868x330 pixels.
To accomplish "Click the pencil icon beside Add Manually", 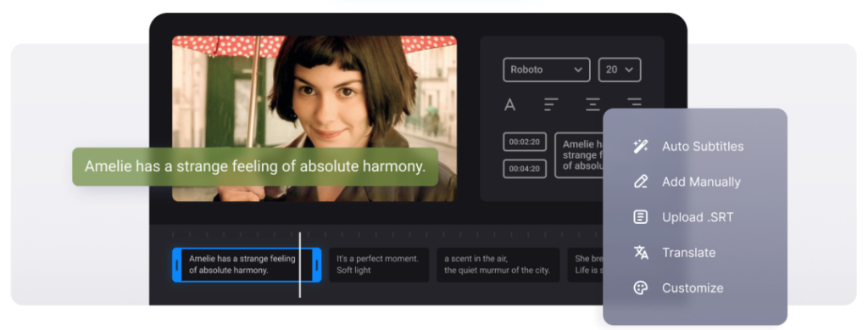I will point(641,182).
